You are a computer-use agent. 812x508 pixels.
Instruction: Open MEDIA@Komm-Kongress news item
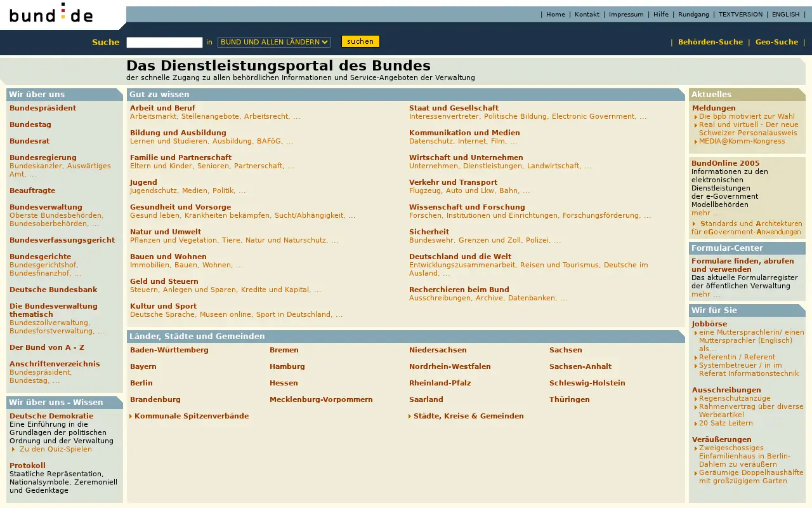(742, 142)
